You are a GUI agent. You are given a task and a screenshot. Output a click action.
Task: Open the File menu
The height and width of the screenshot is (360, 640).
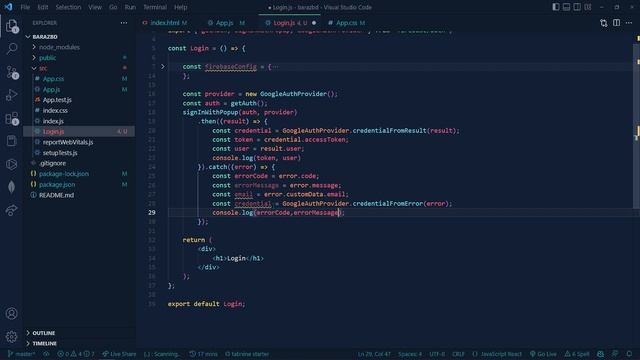click(x=25, y=7)
